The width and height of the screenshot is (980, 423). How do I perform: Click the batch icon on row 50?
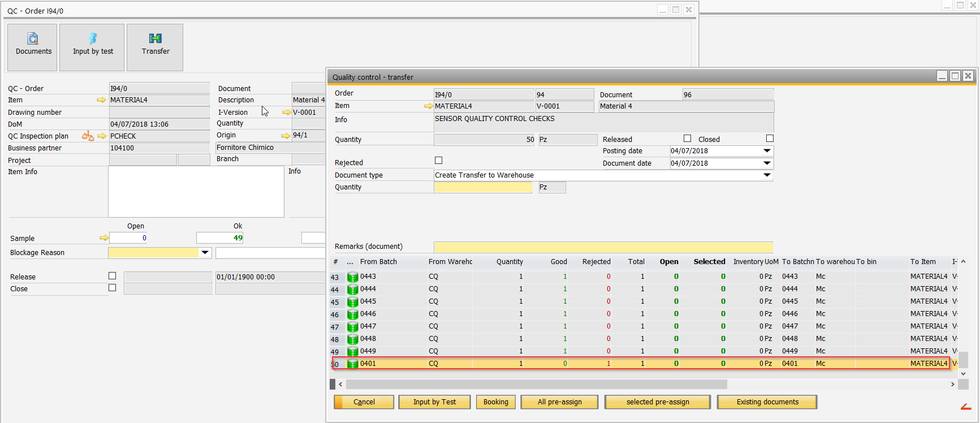[x=353, y=364]
